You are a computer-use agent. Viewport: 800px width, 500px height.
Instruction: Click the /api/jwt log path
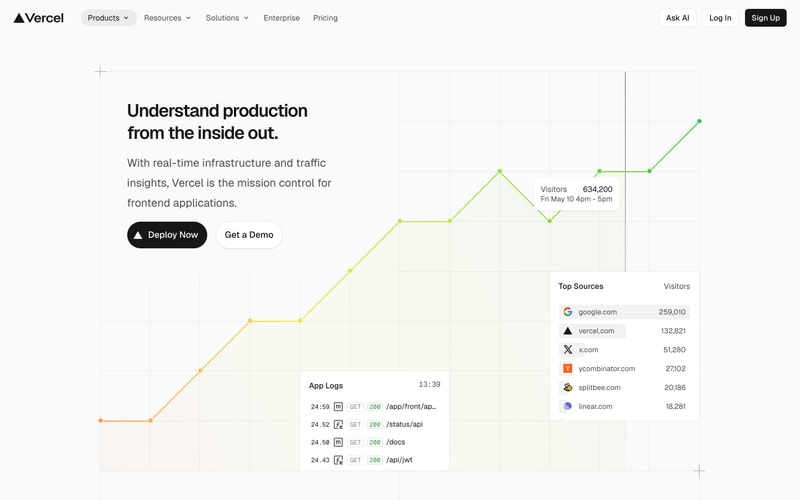pos(399,460)
